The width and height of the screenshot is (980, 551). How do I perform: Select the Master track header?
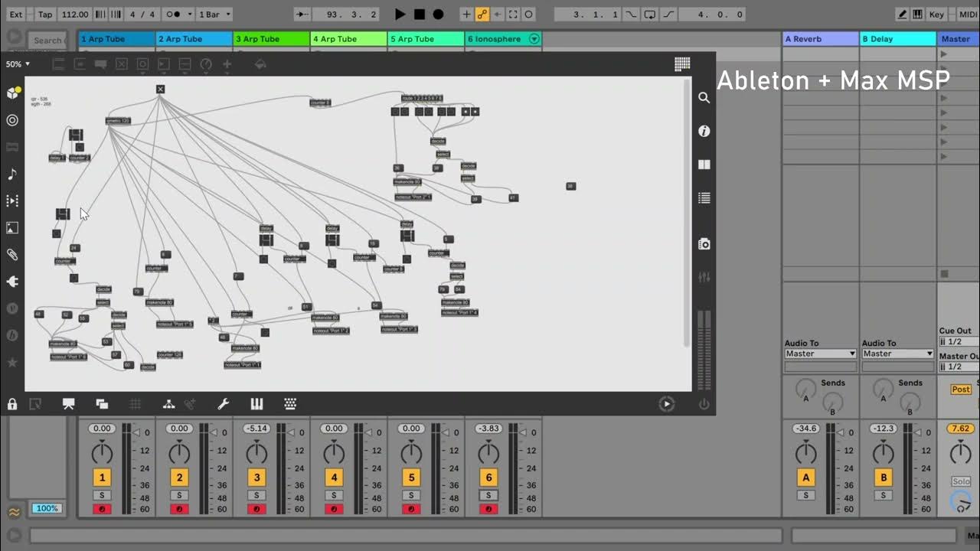point(959,39)
